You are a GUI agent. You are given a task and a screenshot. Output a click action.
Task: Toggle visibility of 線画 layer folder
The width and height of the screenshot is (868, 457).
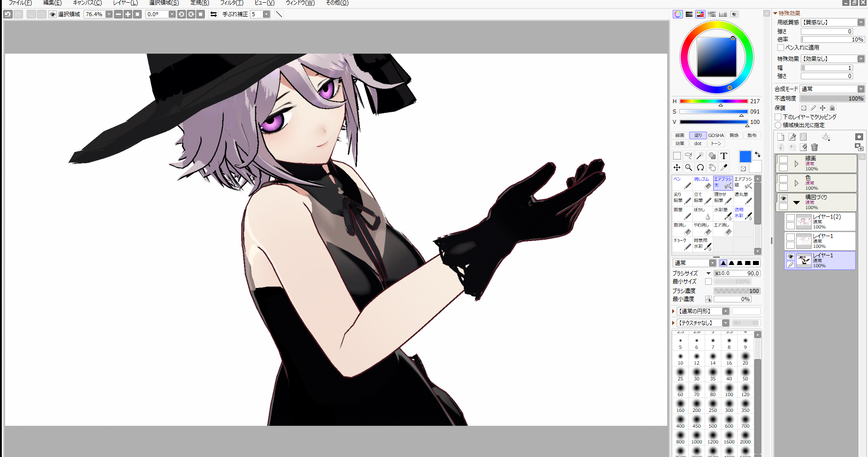(x=784, y=160)
